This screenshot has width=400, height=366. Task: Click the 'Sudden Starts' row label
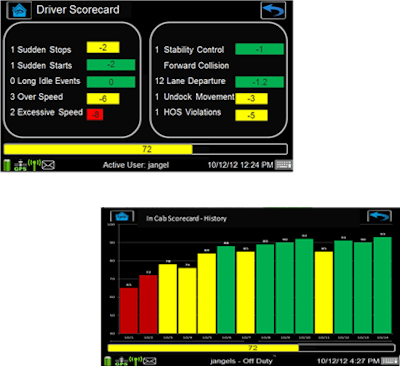44,65
